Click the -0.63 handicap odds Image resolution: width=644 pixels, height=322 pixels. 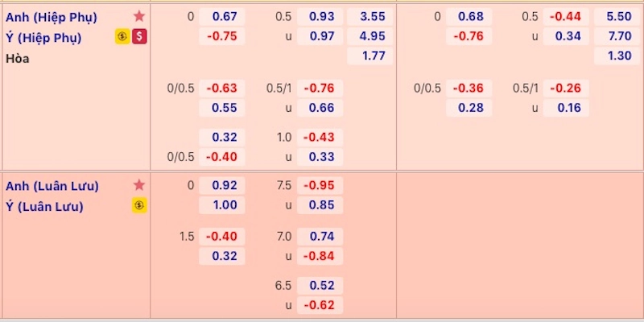pos(225,88)
